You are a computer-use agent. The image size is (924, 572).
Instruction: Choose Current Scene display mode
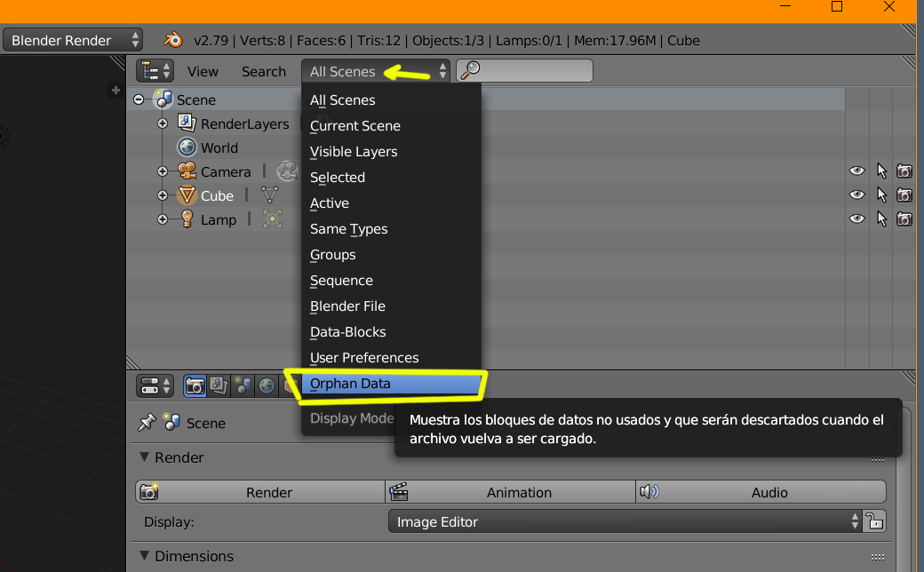(x=391, y=125)
